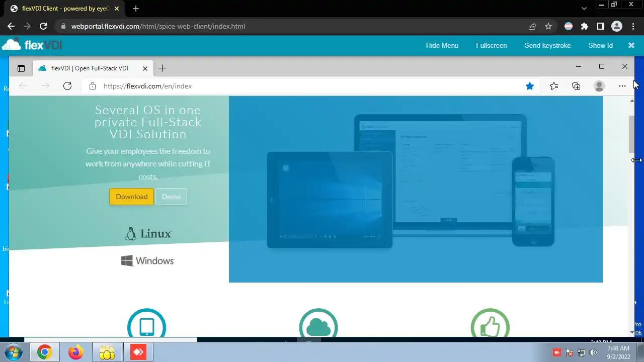Open Chrome three-dot menu
Viewport: 644px width, 362px height.
[632, 26]
